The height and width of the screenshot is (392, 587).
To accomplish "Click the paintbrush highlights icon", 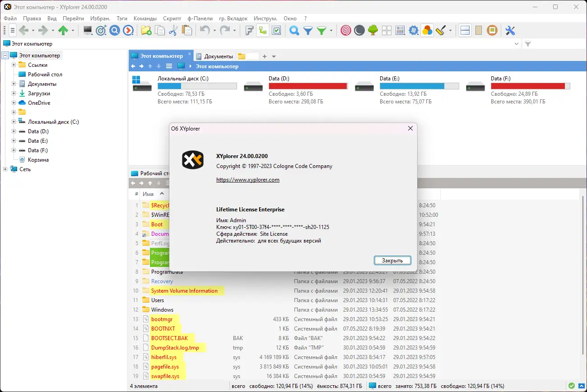I will click(x=440, y=30).
